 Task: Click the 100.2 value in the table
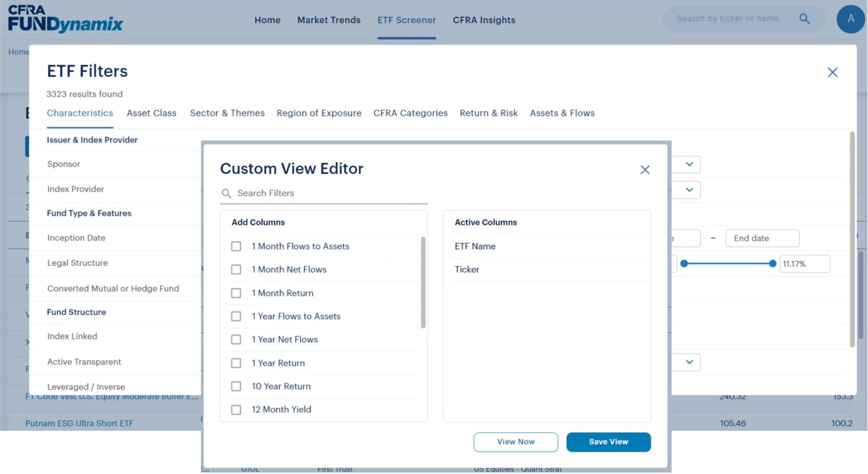[x=842, y=423]
